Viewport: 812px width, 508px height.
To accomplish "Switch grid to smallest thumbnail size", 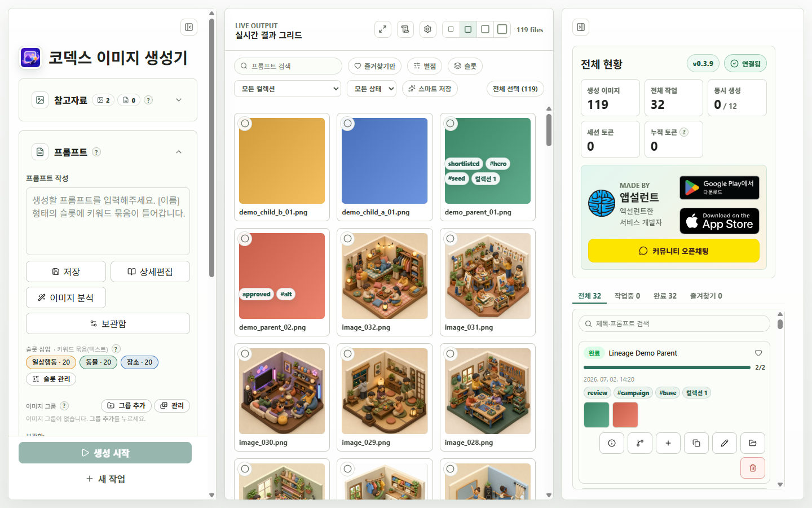I will pos(451,29).
